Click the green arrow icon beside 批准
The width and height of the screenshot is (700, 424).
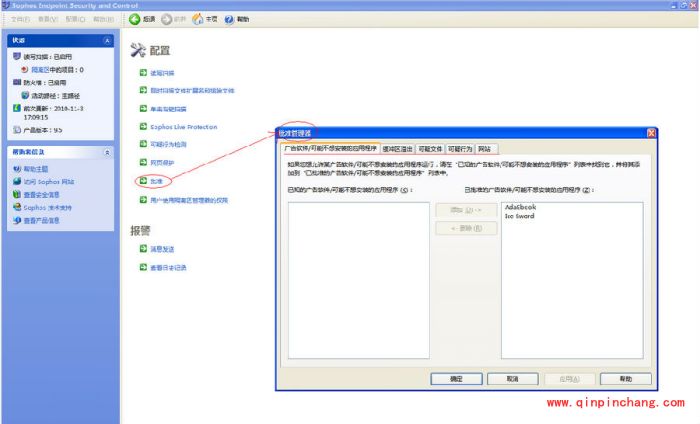click(x=142, y=181)
